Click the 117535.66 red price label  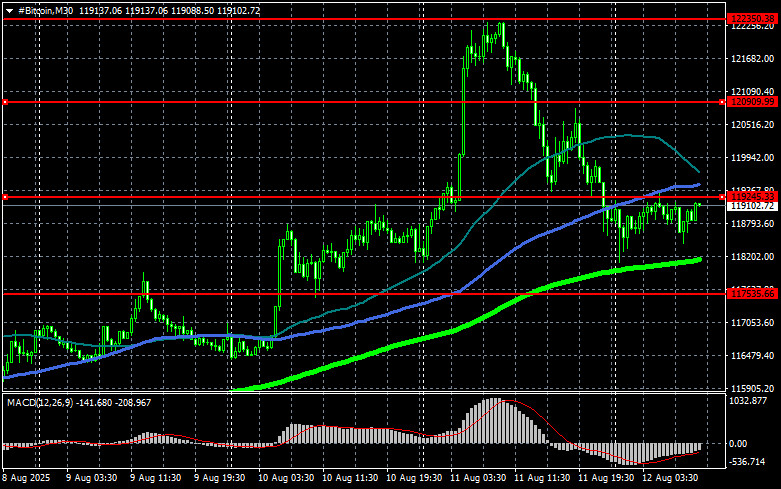coord(752,294)
